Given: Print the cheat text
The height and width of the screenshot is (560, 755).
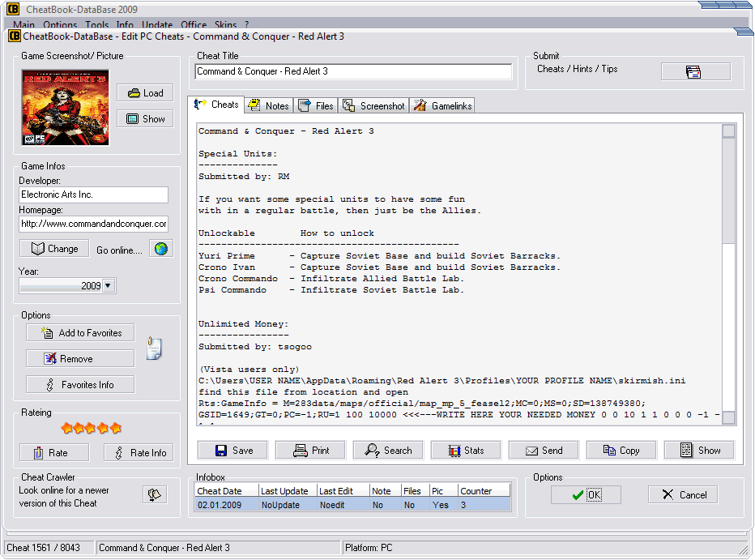Looking at the screenshot, I should pyautogui.click(x=310, y=451).
